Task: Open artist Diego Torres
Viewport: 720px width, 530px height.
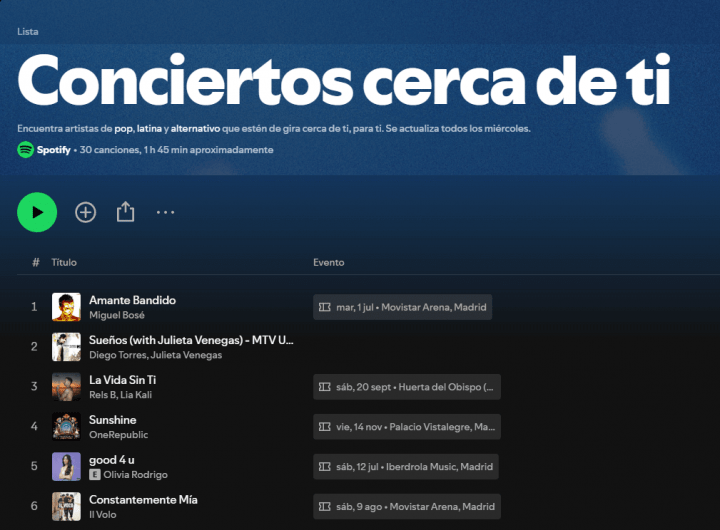Action: (x=118, y=355)
